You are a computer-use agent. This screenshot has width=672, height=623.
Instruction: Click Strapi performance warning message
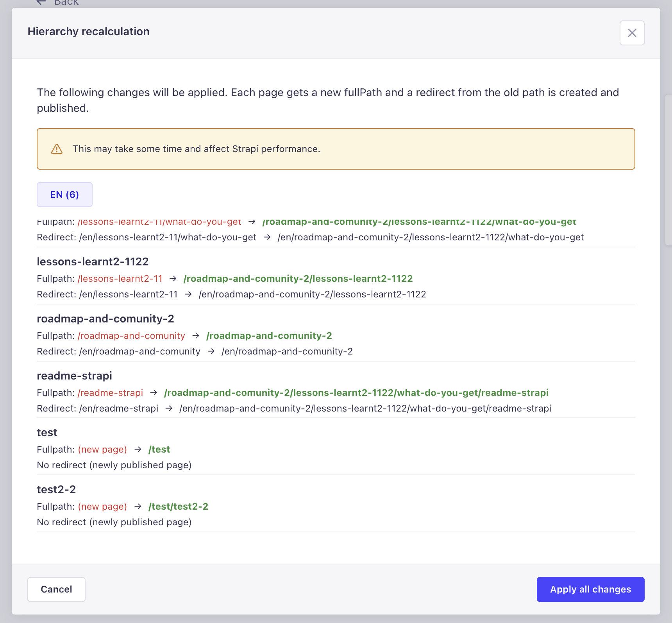tap(197, 149)
